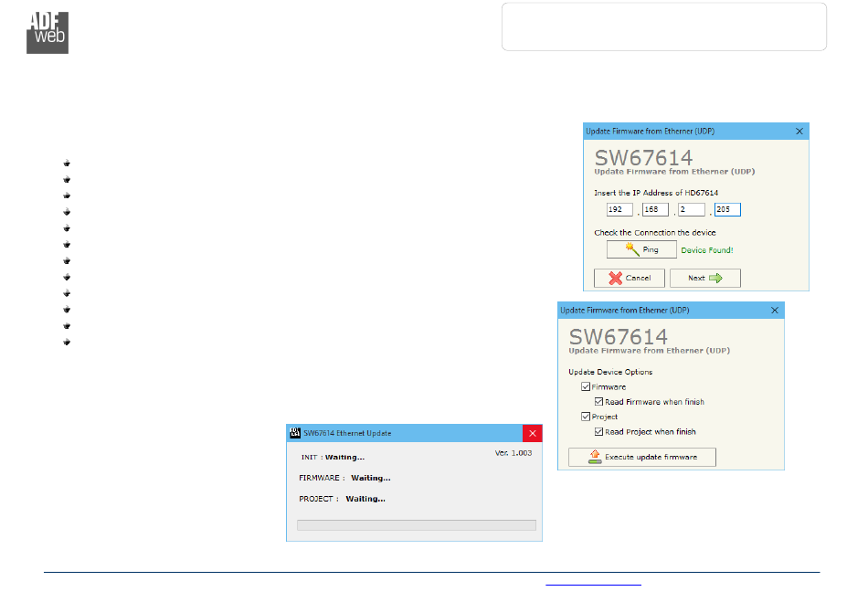868x602 pixels.
Task: Click the update progress bar
Action: pos(416,525)
